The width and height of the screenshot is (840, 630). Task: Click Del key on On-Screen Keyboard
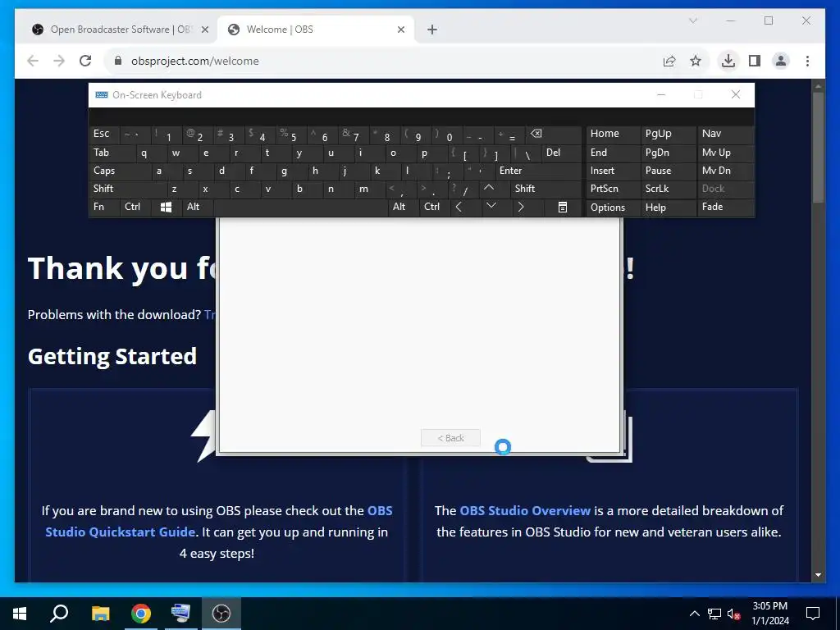pyautogui.click(x=561, y=153)
